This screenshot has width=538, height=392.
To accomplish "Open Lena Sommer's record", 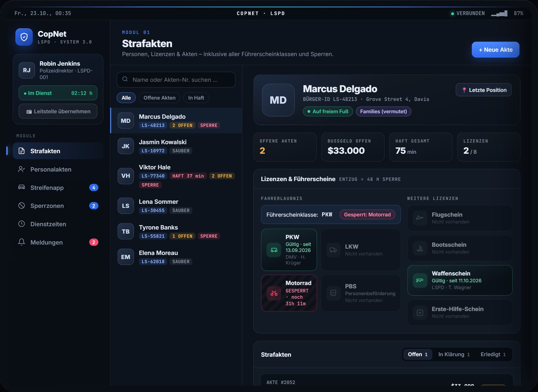I will [x=176, y=206].
